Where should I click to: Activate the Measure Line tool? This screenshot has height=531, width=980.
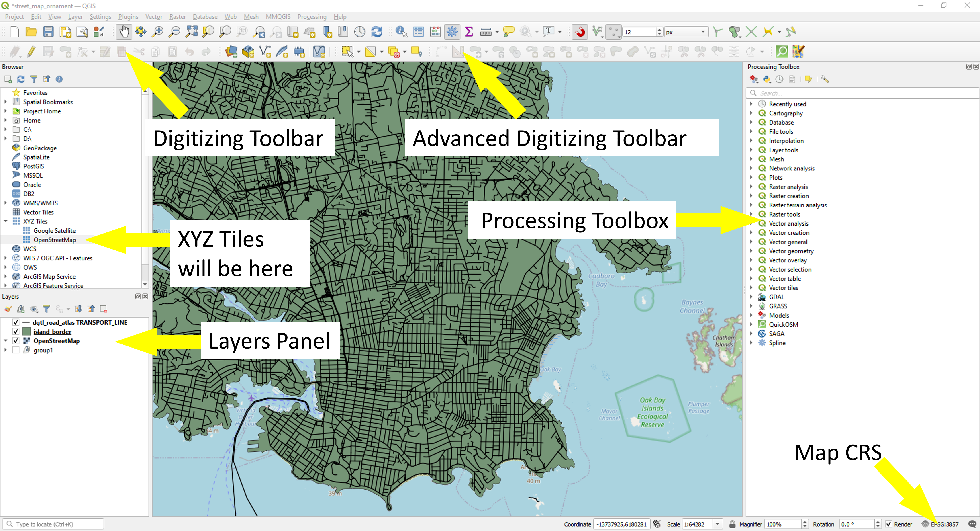[x=486, y=32]
